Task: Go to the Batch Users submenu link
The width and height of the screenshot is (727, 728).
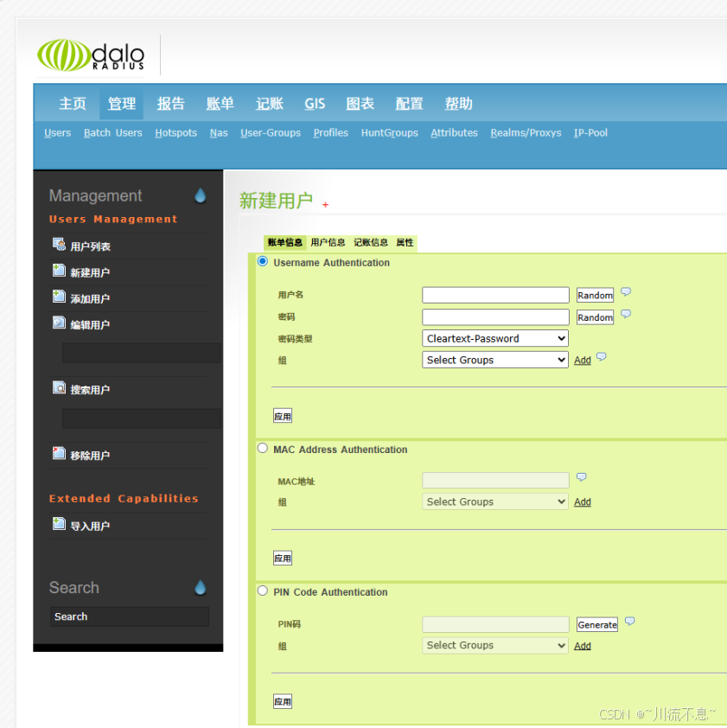Action: (112, 133)
